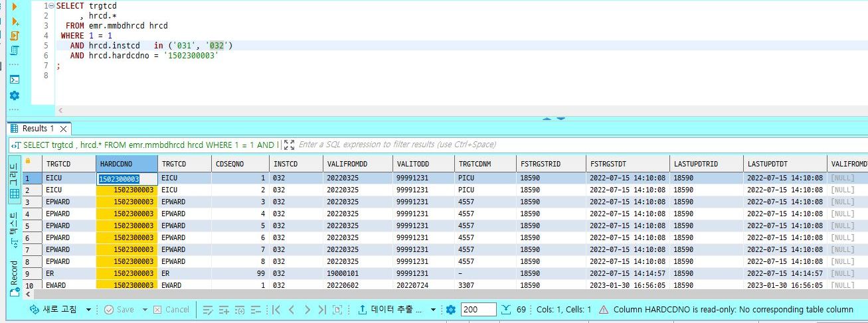
Task: Open the Save dropdown arrow
Action: [x=143, y=310]
